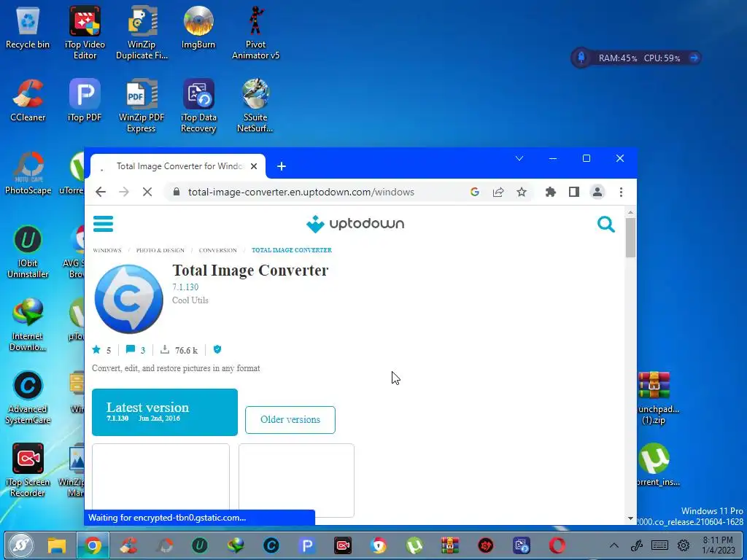Open WinZip PDF Express desktop icon
Viewport: 747px width, 560px height.
[x=142, y=106]
